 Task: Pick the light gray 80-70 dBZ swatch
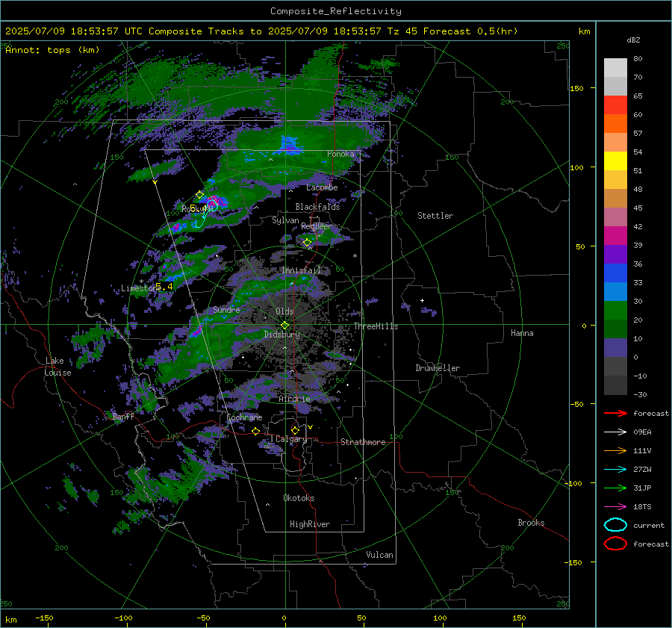coord(615,68)
